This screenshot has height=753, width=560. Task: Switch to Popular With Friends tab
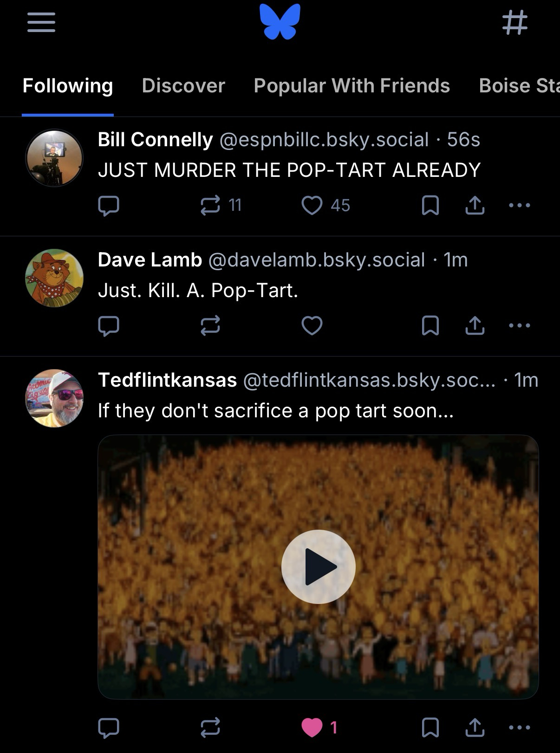pyautogui.click(x=352, y=86)
